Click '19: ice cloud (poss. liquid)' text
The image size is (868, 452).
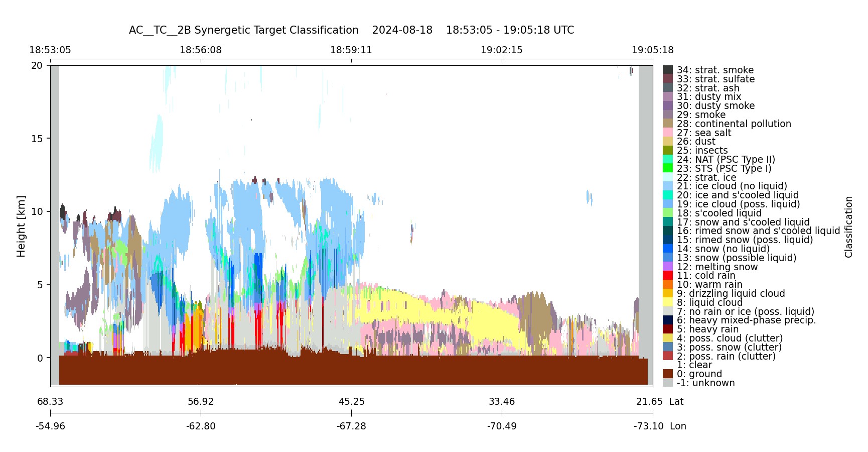pyautogui.click(x=738, y=204)
